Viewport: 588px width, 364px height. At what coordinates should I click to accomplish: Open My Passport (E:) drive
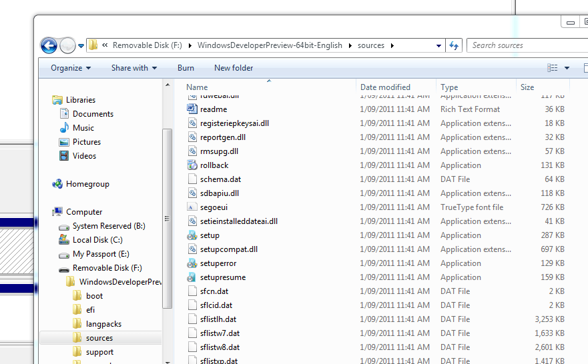pyautogui.click(x=101, y=254)
